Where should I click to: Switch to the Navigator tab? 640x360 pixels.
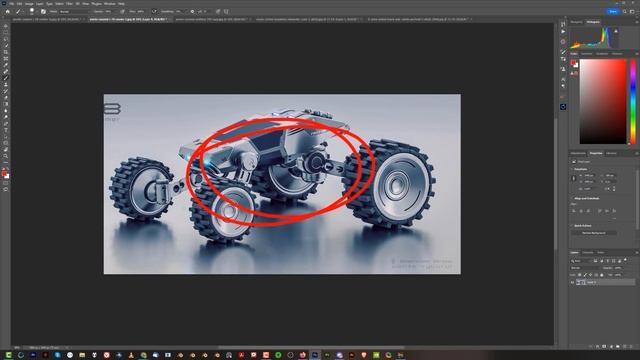(x=576, y=22)
